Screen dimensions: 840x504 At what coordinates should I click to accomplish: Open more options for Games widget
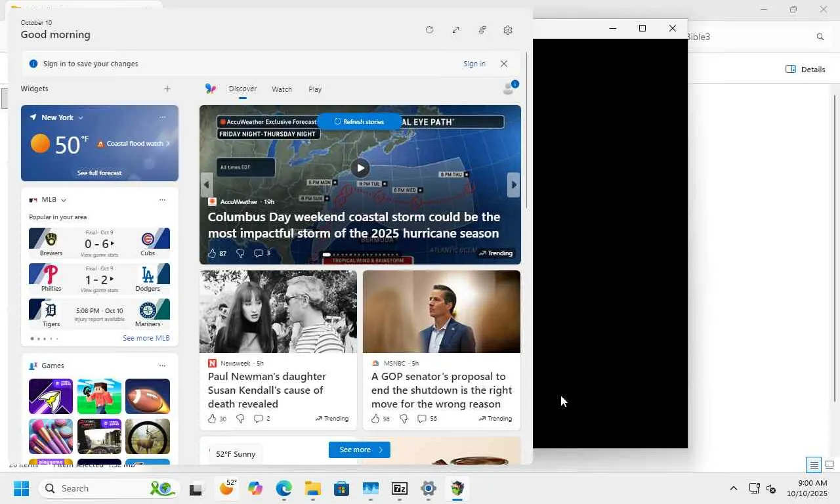pyautogui.click(x=162, y=366)
